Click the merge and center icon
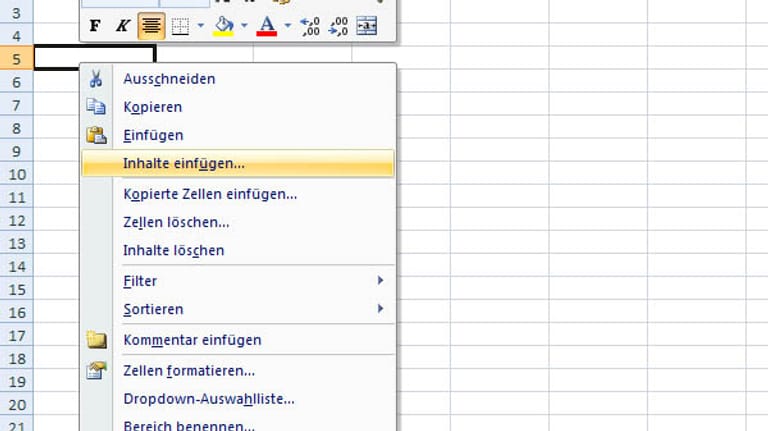 366,26
